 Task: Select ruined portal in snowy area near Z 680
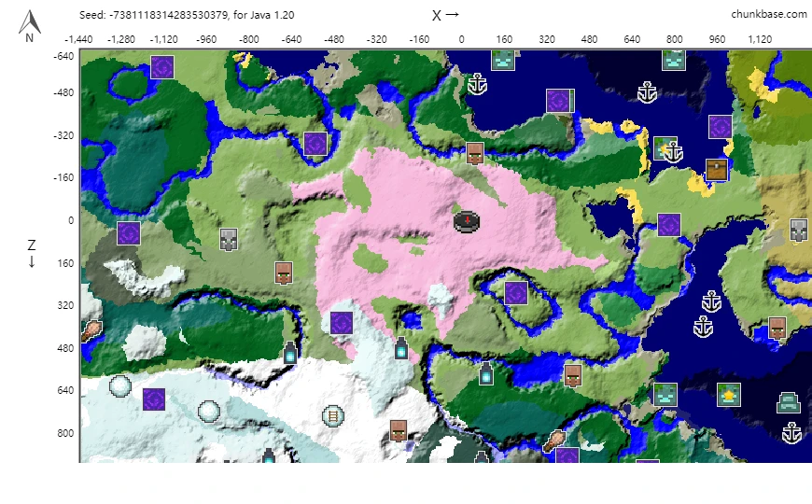pos(154,399)
